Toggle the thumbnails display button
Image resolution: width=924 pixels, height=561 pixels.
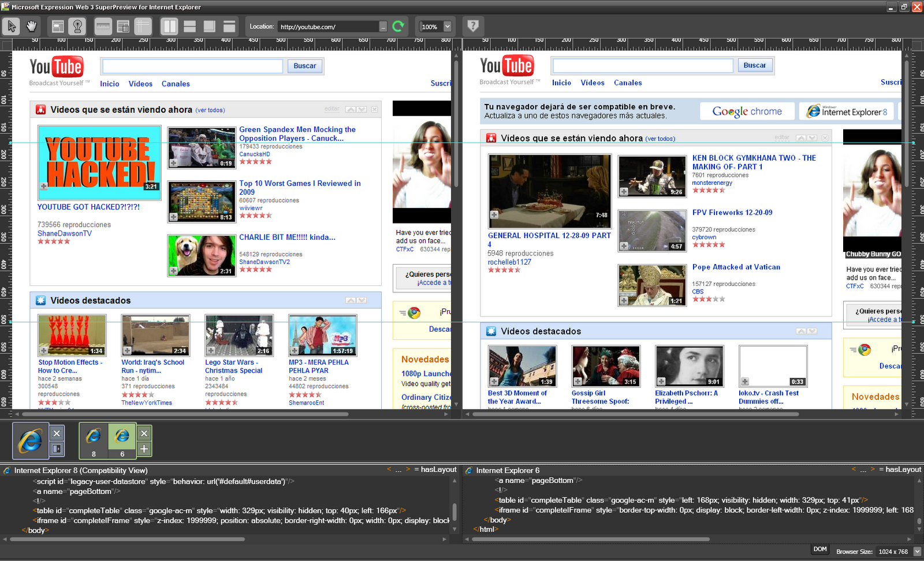[x=123, y=26]
